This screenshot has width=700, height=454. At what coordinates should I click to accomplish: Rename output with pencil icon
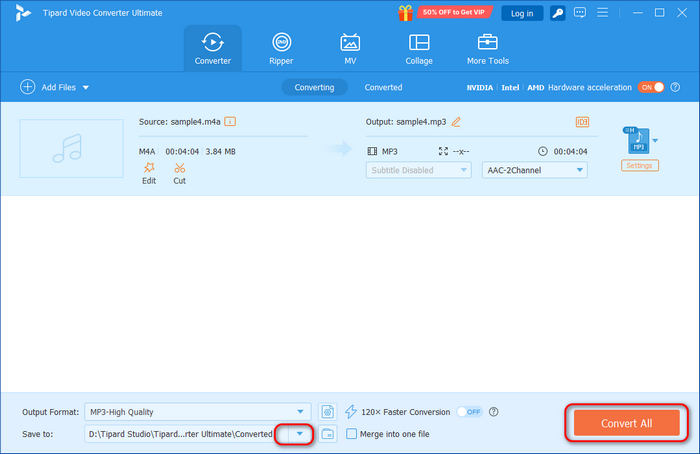pos(456,122)
